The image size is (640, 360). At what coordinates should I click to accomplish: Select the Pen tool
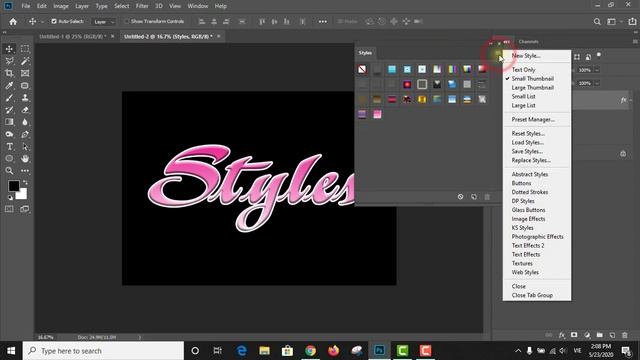coord(25,134)
